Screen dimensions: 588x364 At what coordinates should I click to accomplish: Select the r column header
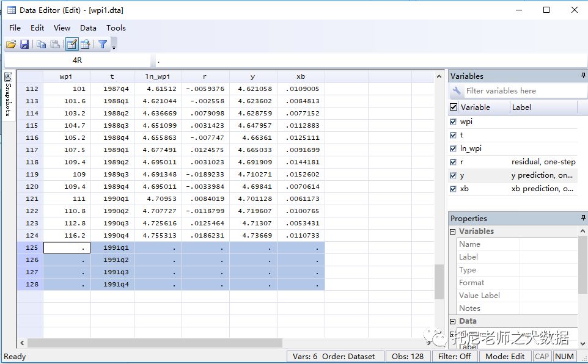coord(205,76)
